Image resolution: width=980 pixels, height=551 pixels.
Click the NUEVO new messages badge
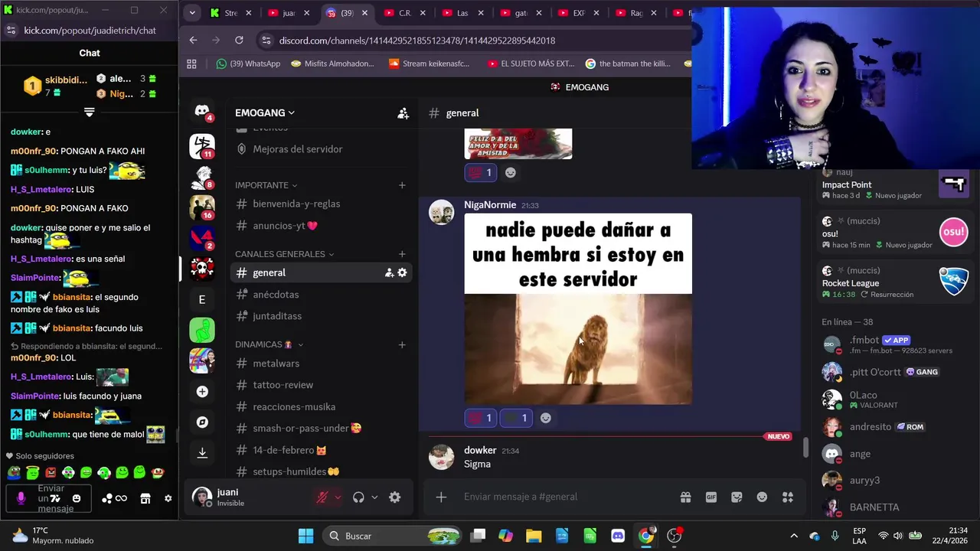click(x=778, y=436)
